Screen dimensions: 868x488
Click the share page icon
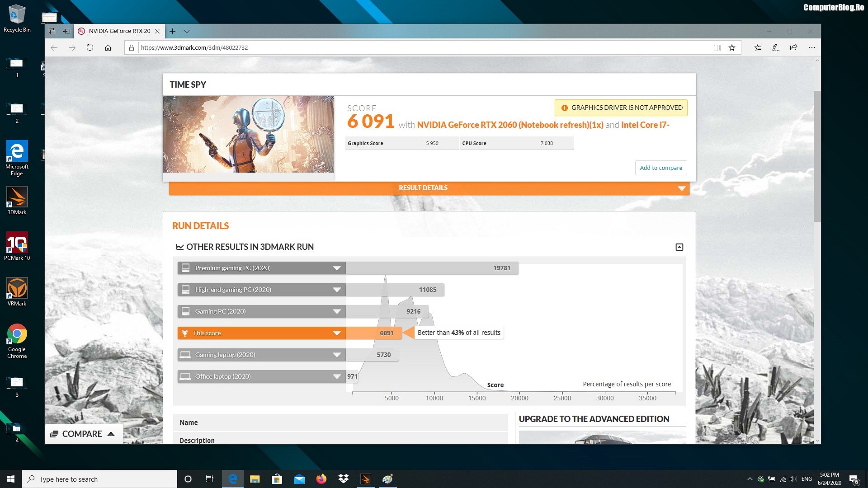793,47
